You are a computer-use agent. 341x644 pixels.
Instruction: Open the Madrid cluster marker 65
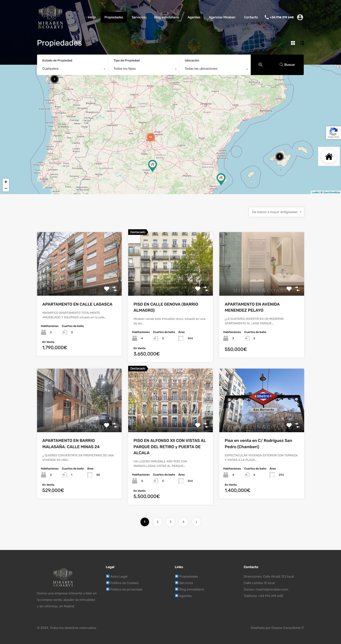[151, 137]
